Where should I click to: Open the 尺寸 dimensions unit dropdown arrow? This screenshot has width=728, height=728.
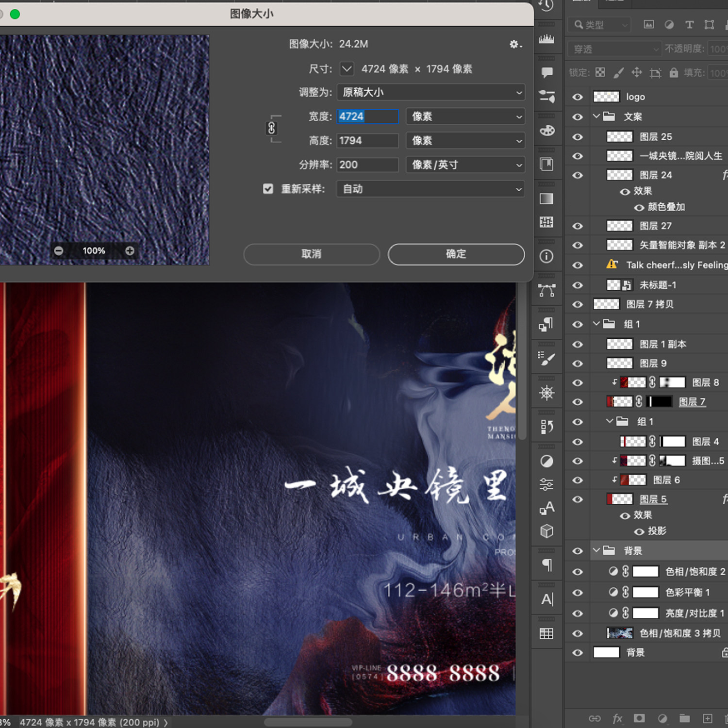tap(347, 69)
